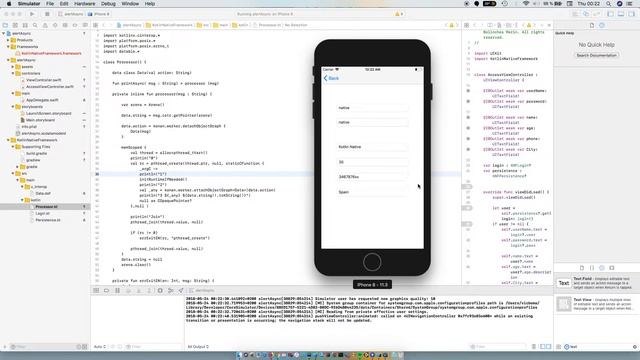This screenshot has height=360, width=640.
Task: Open the Hardware menu
Action: pyautogui.click(x=84, y=4)
